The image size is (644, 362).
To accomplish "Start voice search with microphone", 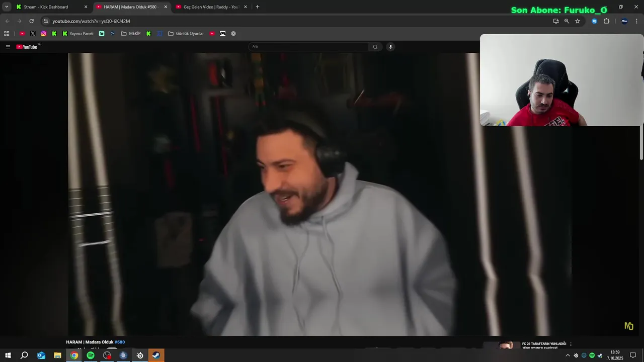I will (390, 47).
